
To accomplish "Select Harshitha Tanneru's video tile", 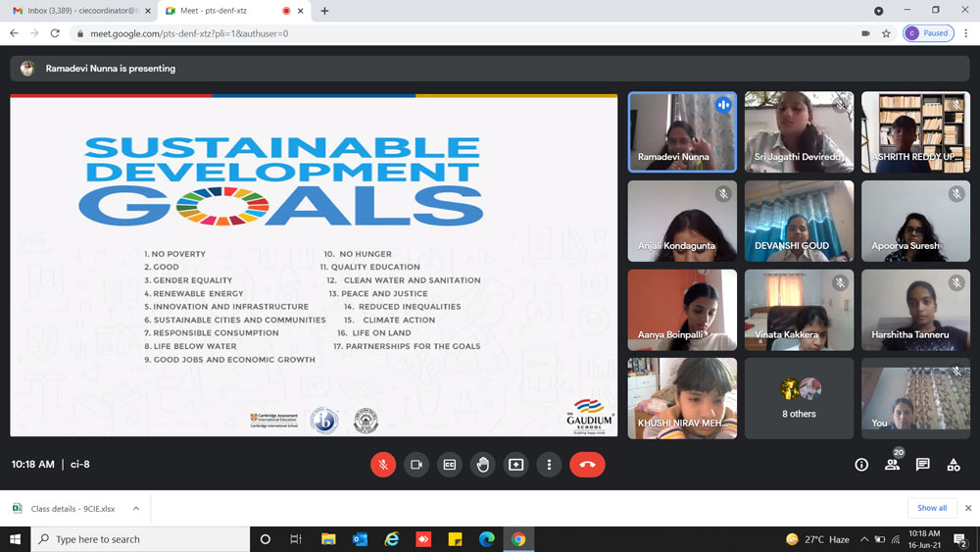I will (x=915, y=310).
